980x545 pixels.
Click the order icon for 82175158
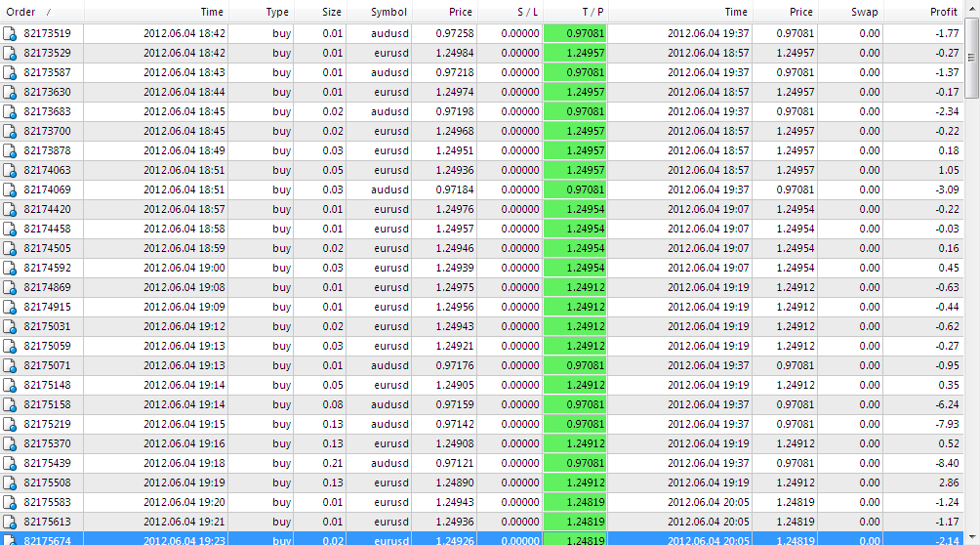pos(10,404)
